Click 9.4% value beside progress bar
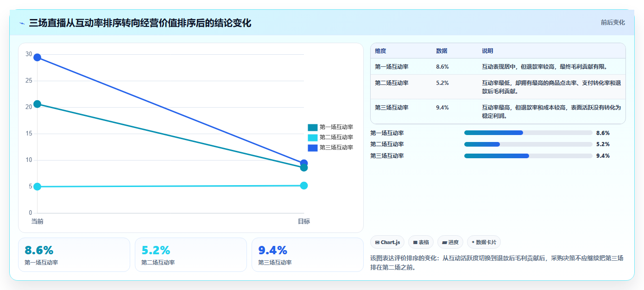644x290 pixels. point(603,156)
